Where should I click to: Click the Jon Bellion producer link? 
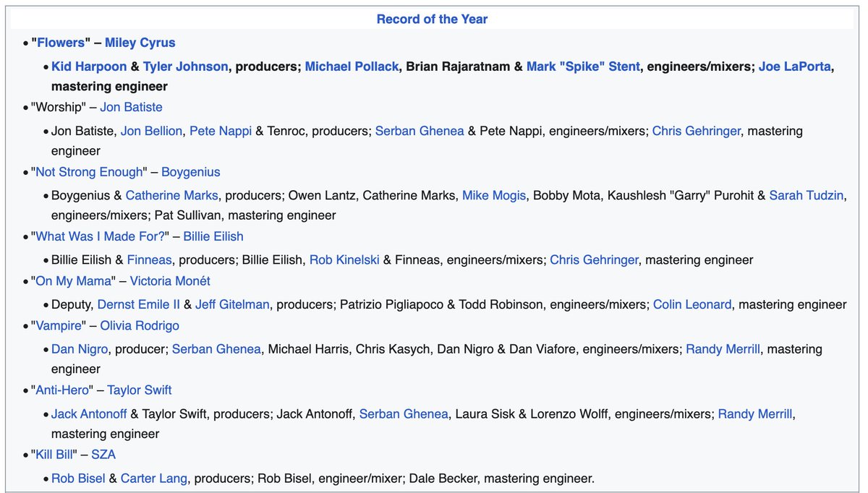point(150,131)
